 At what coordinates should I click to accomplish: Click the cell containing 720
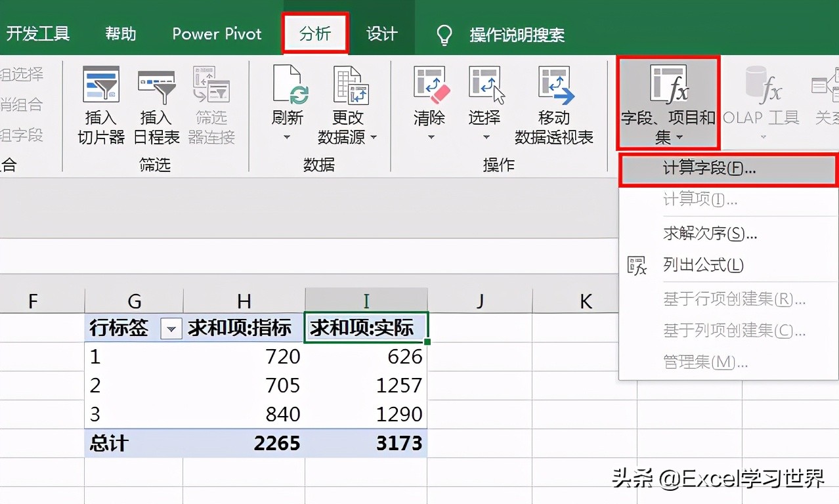(x=244, y=356)
